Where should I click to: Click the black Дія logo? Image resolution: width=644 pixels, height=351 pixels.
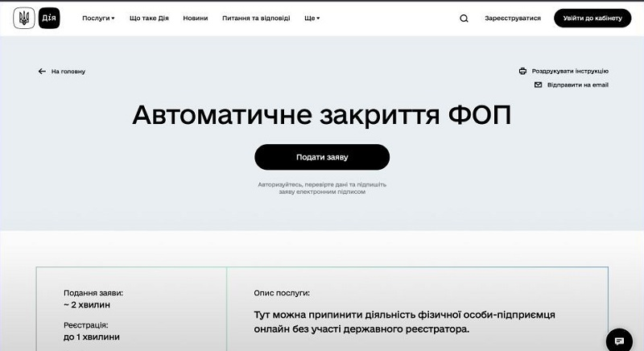click(x=49, y=18)
